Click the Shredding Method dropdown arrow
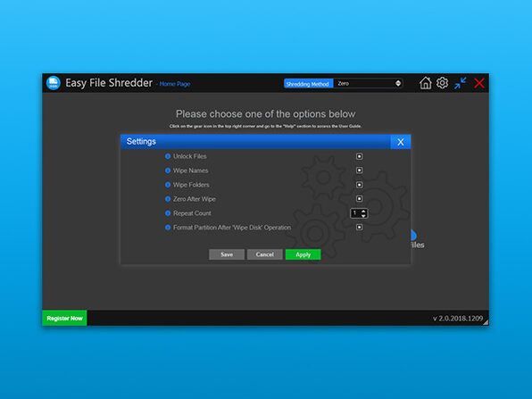 click(x=398, y=84)
